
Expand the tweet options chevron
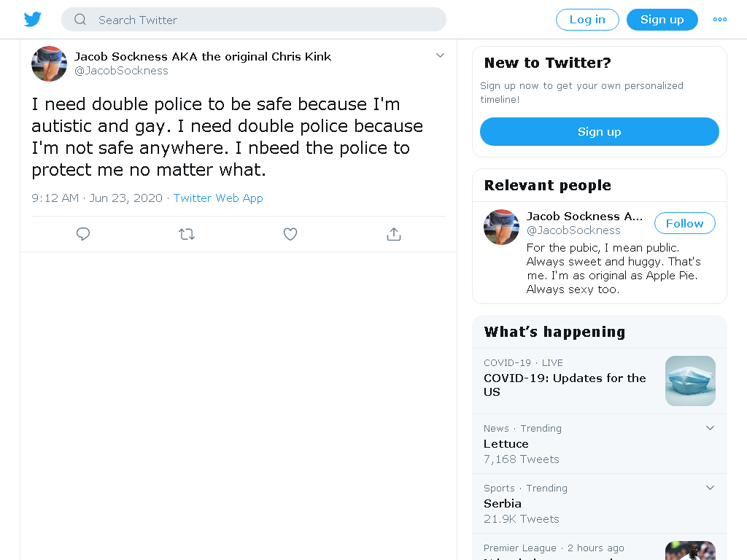[440, 55]
